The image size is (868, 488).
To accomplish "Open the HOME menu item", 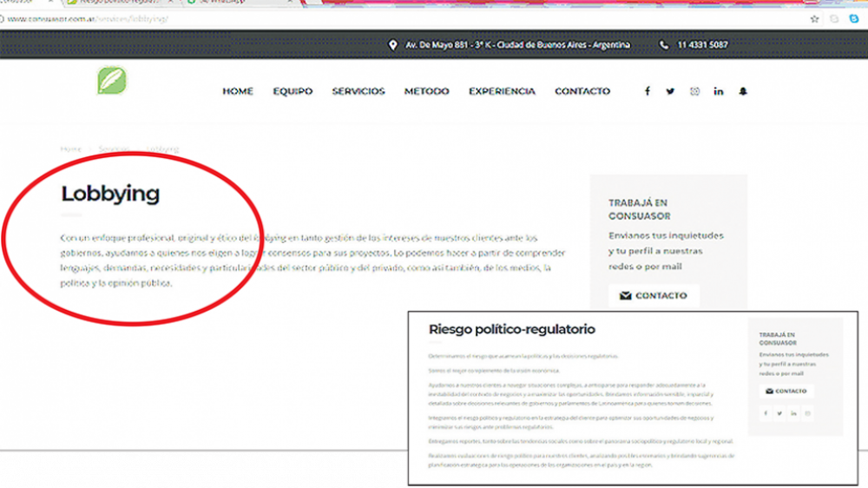I will coord(238,91).
